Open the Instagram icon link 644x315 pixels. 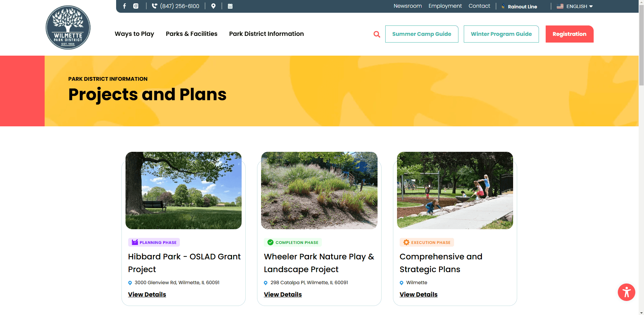click(136, 6)
